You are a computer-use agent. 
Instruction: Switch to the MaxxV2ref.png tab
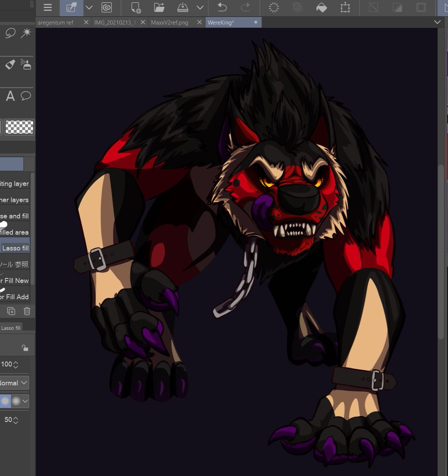(x=170, y=22)
